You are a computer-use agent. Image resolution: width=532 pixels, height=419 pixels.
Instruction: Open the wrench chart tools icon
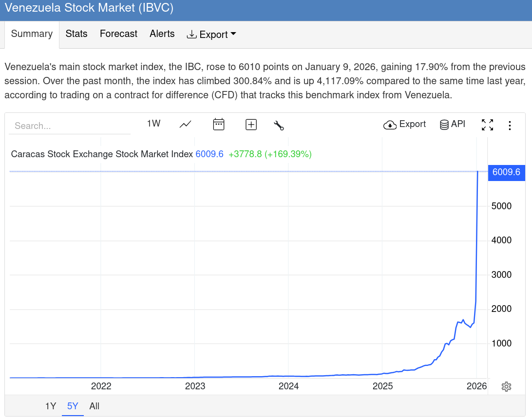click(x=279, y=125)
